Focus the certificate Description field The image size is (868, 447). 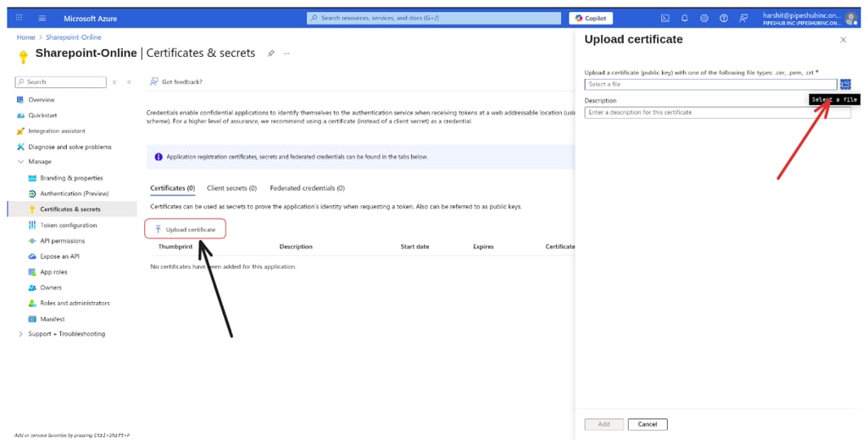click(717, 113)
